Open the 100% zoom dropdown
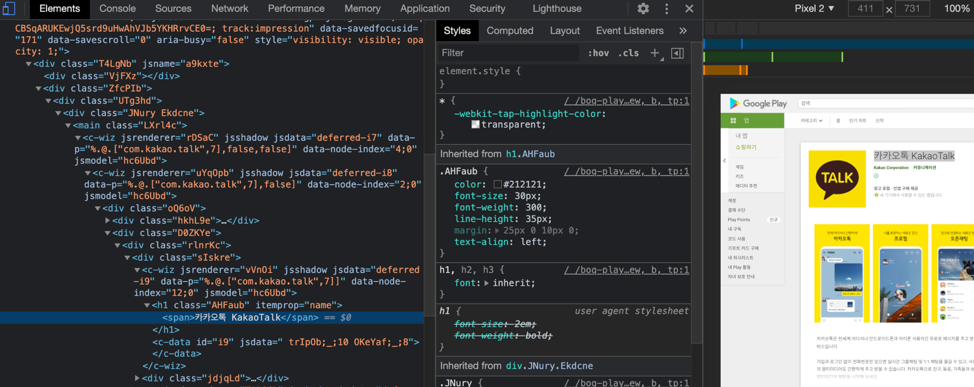The width and height of the screenshot is (974, 387). [x=957, y=9]
